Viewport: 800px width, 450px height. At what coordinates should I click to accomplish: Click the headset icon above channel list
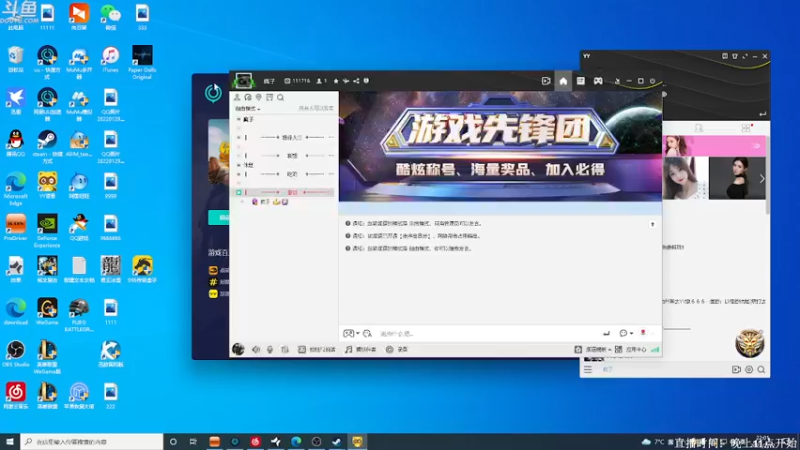(248, 97)
